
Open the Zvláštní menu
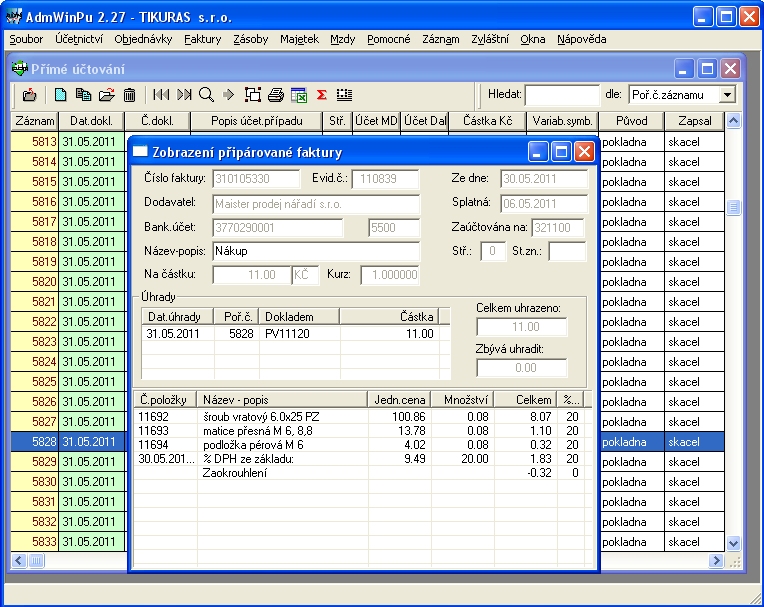(490, 39)
